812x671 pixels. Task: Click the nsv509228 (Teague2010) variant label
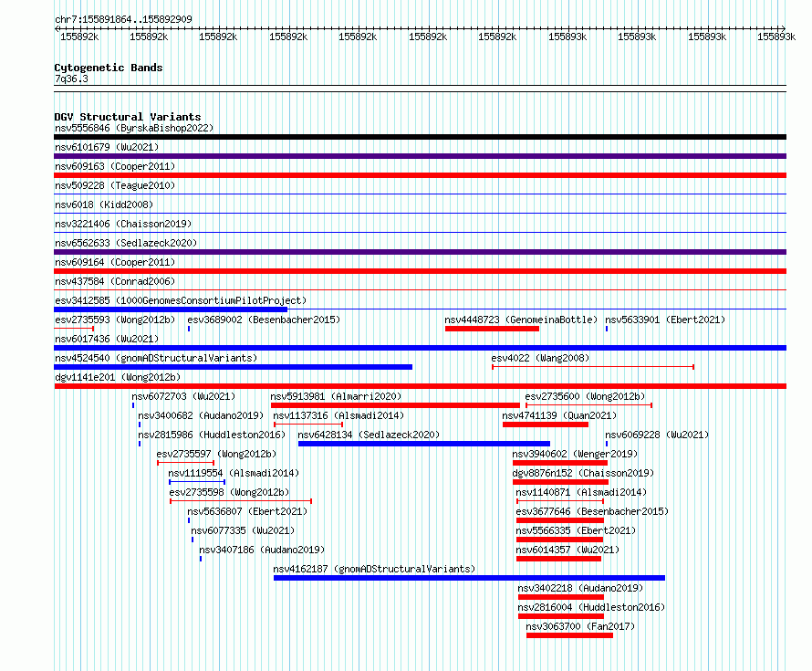(115, 185)
